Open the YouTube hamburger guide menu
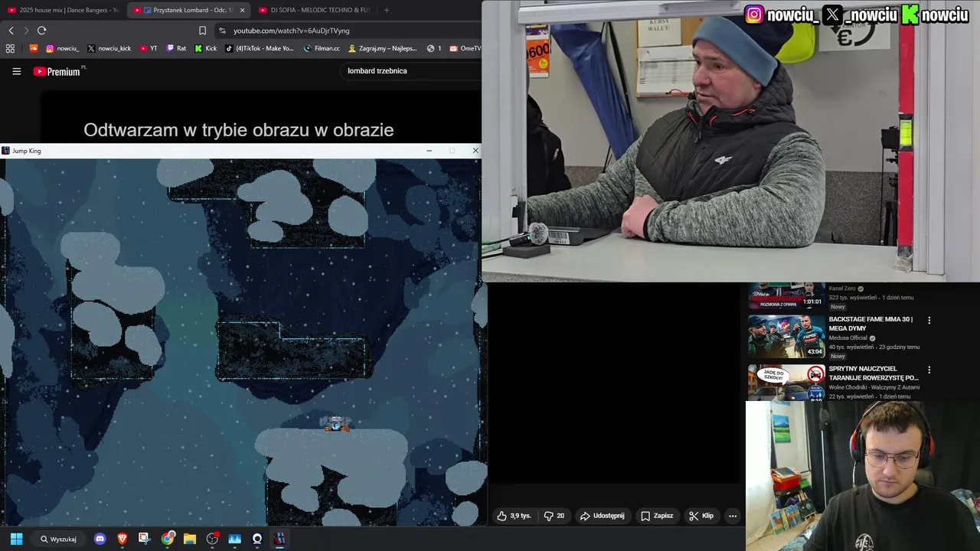980x551 pixels. 16,71
